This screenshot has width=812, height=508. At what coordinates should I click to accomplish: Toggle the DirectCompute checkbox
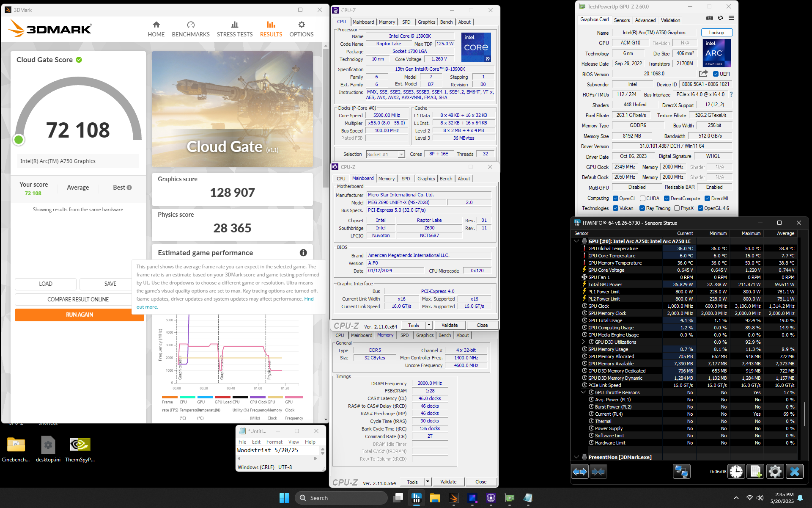pyautogui.click(x=667, y=199)
